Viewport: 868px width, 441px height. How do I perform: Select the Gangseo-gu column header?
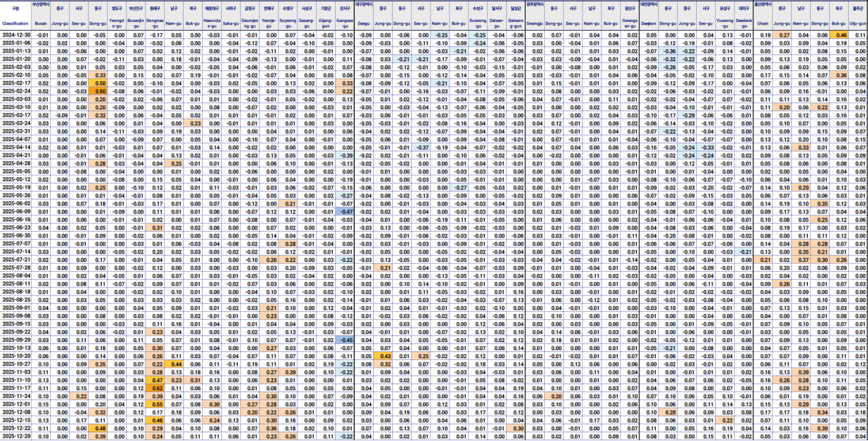point(345,23)
